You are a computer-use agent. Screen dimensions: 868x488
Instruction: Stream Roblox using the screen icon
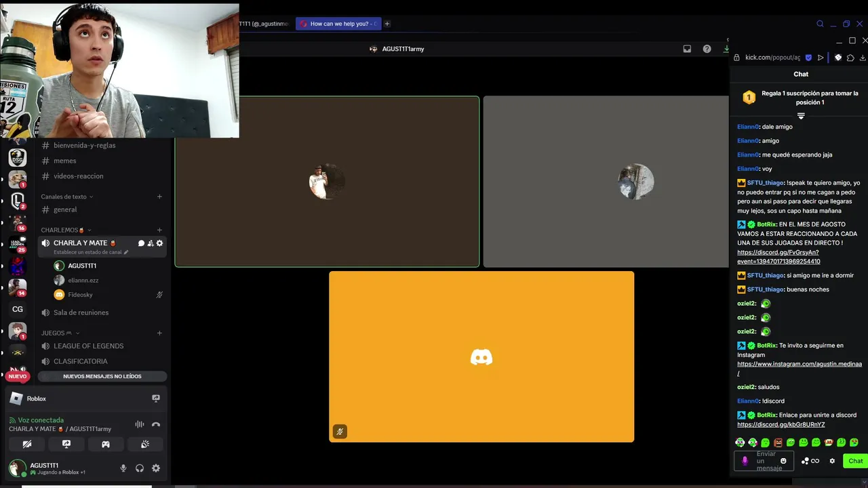[156, 399]
